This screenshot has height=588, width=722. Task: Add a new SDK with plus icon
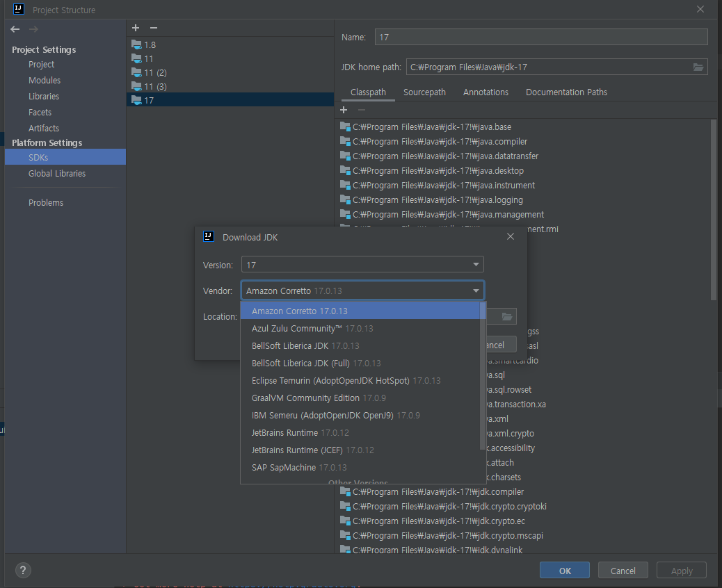[136, 28]
